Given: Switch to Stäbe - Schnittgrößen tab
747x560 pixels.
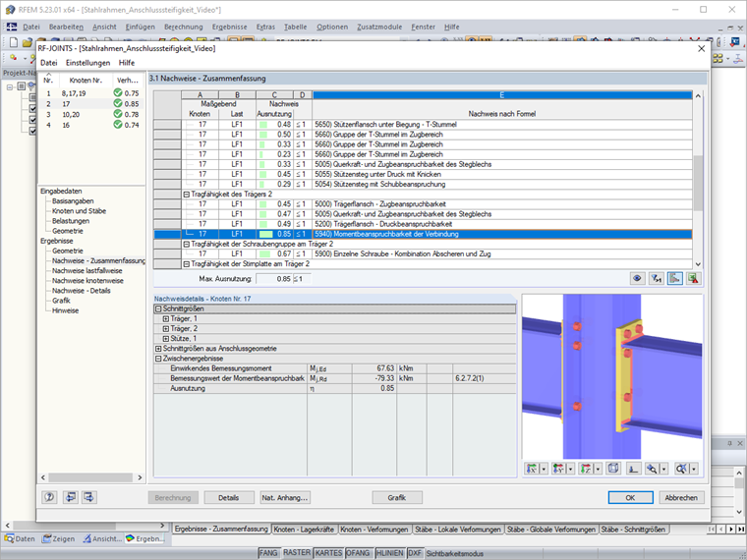Looking at the screenshot, I should pyautogui.click(x=633, y=529).
